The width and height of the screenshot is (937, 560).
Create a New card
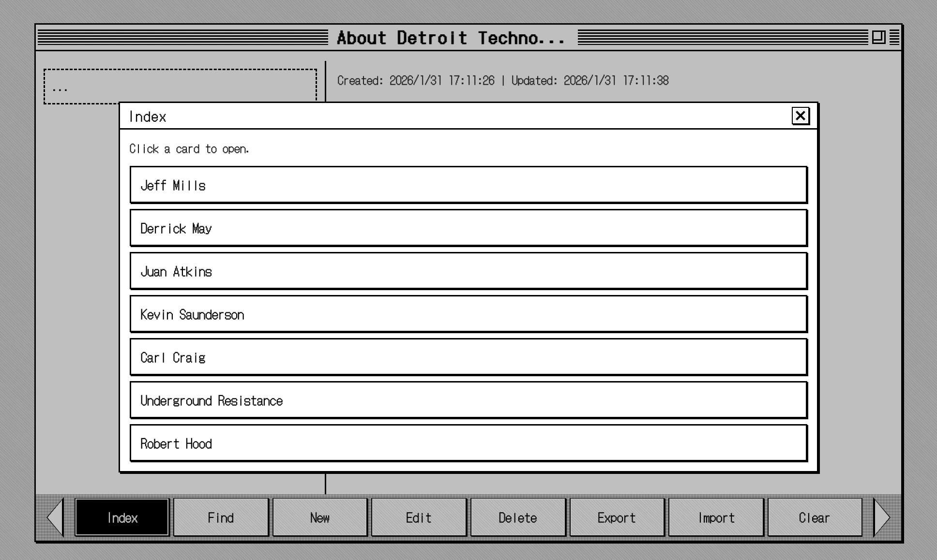[320, 517]
